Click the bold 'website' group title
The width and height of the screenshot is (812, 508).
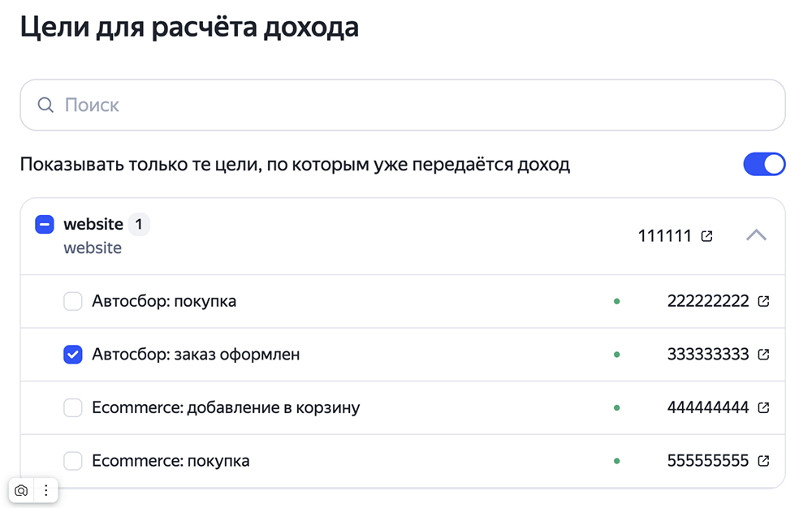pos(93,225)
